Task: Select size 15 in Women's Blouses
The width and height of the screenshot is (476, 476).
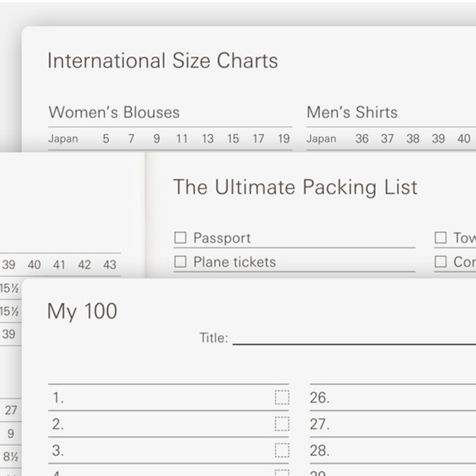Action: [x=233, y=139]
